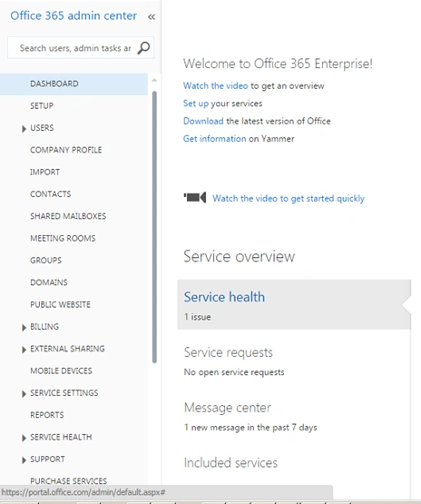Expand the USERS menu arrow
The width and height of the screenshot is (421, 504).
(x=24, y=129)
